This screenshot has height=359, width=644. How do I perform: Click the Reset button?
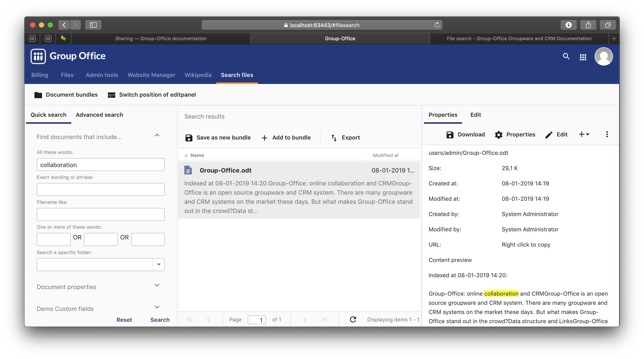pos(124,320)
